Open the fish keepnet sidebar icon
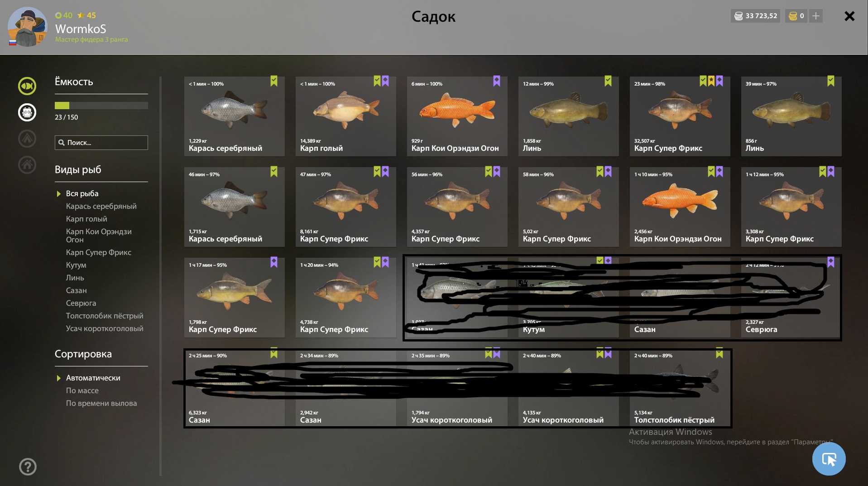 click(x=27, y=86)
